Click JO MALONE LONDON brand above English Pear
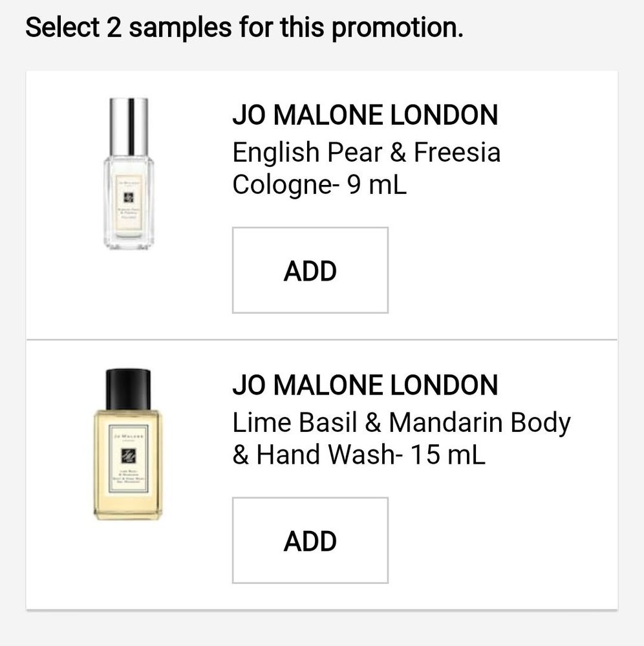 click(x=365, y=116)
